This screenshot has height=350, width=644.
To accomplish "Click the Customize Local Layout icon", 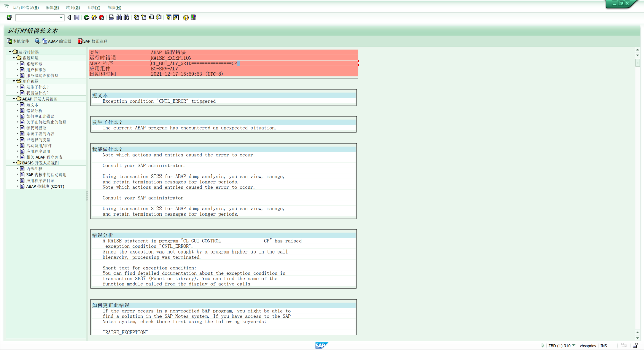I will coord(193,17).
